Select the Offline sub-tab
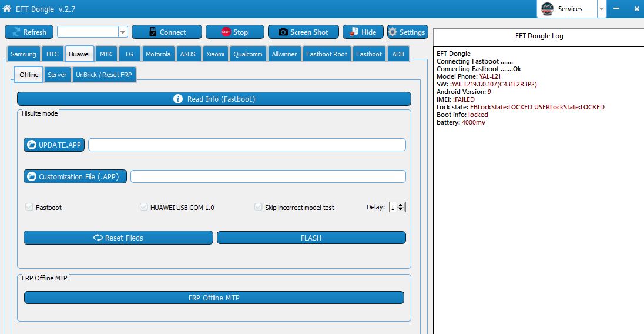644x334 pixels. pos(29,74)
